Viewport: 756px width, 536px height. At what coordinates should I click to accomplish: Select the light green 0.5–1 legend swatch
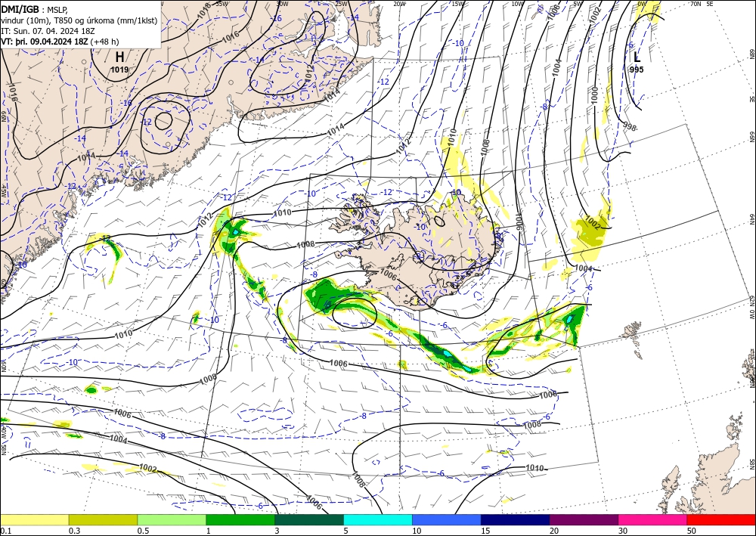172,519
